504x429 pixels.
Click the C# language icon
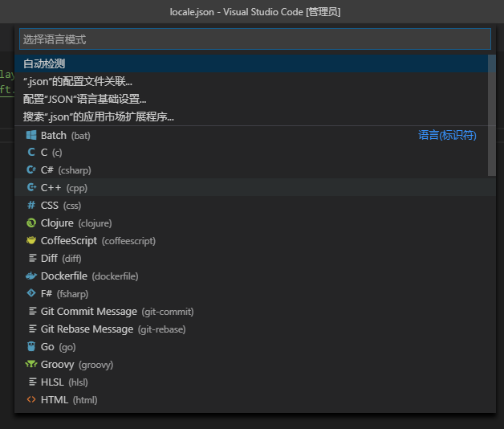pyautogui.click(x=31, y=170)
